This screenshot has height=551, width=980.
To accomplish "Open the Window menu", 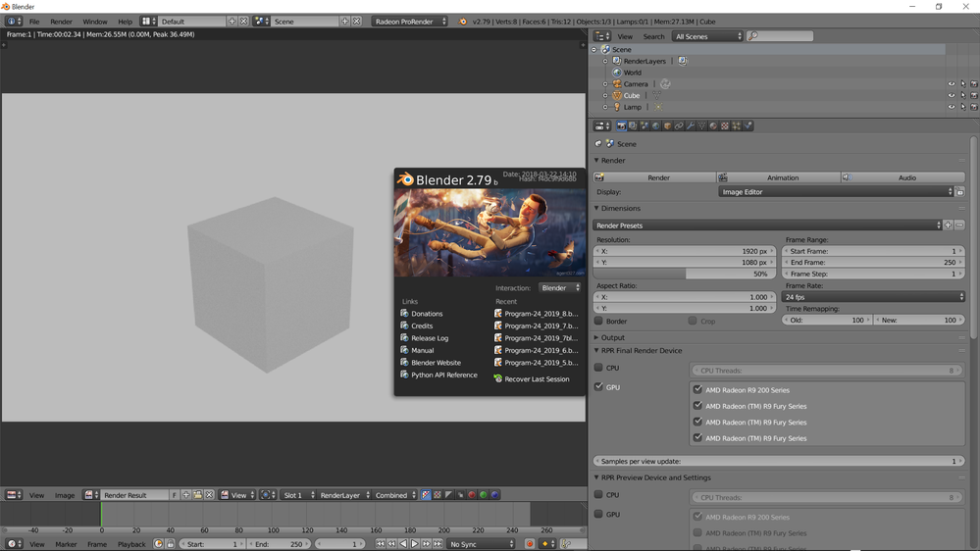I will (x=95, y=22).
